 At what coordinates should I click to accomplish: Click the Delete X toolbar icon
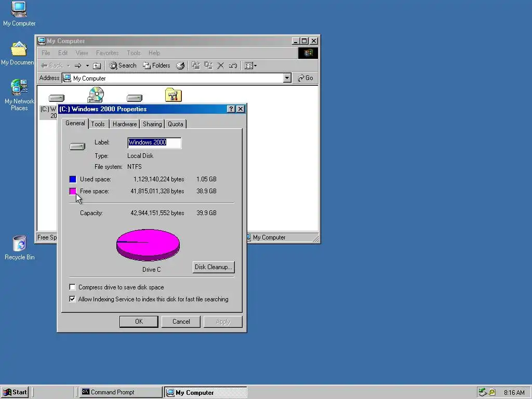220,65
